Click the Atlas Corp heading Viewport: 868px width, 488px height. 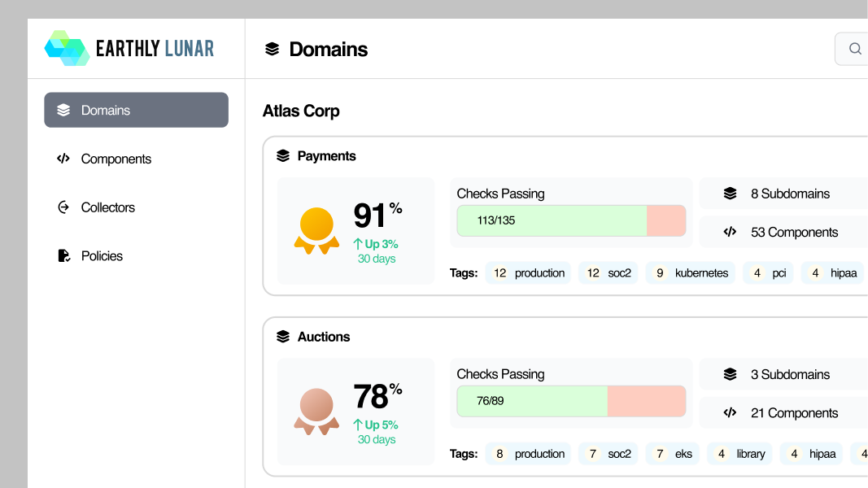301,111
